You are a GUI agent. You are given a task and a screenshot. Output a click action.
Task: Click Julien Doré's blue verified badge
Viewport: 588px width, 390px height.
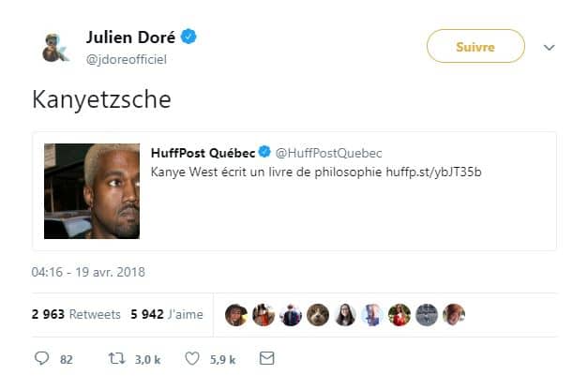pyautogui.click(x=188, y=37)
